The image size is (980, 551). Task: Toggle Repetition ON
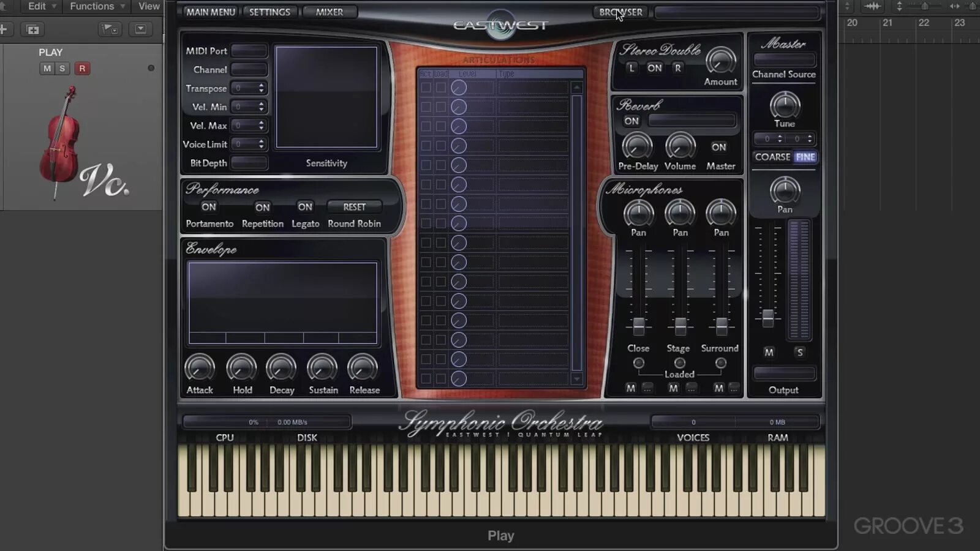(262, 207)
